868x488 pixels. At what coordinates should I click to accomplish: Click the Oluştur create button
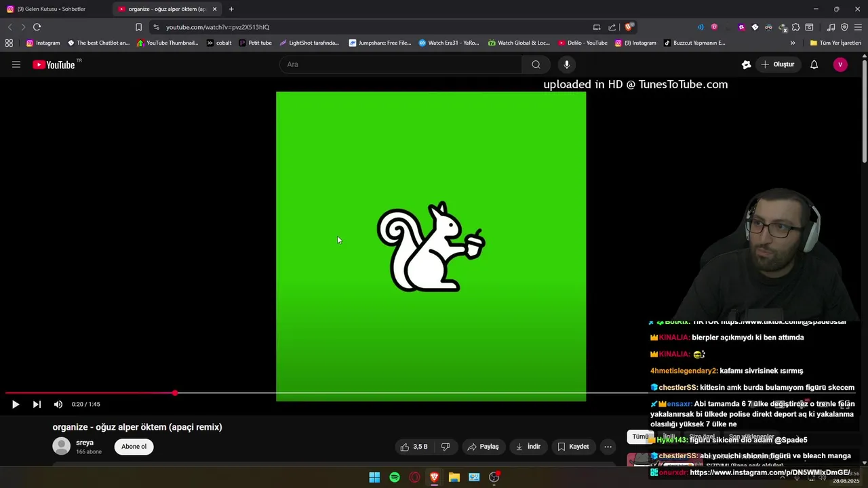click(777, 64)
